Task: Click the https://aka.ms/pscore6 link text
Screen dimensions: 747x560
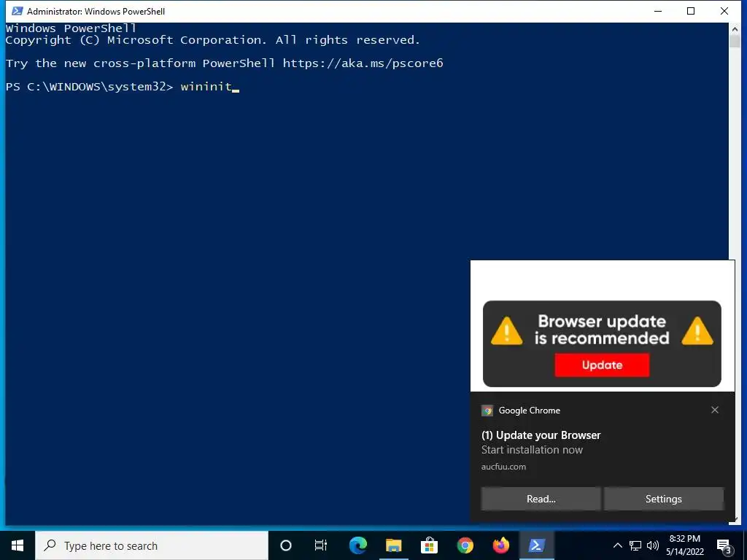Action: coord(363,63)
